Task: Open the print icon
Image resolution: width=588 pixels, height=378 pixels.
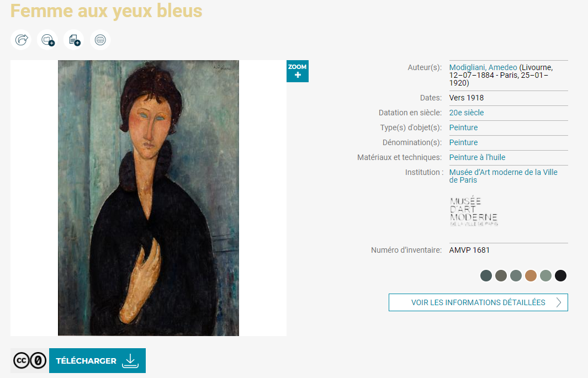Action: point(100,39)
